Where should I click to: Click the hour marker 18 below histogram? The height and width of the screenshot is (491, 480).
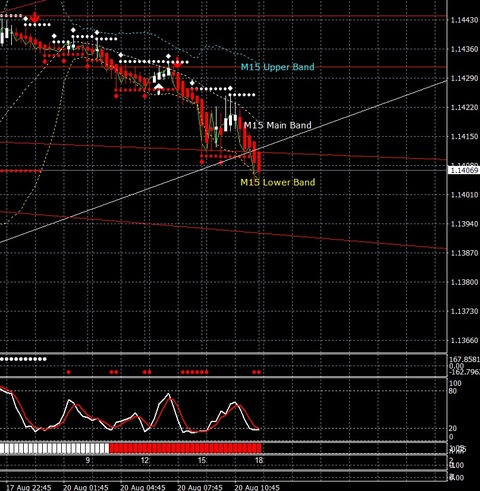pos(259,461)
